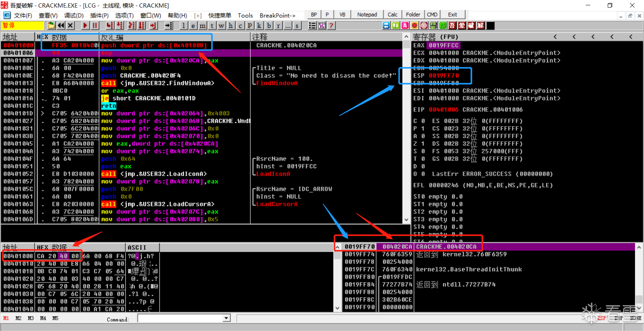Open help with the red question mark icon

331,25
